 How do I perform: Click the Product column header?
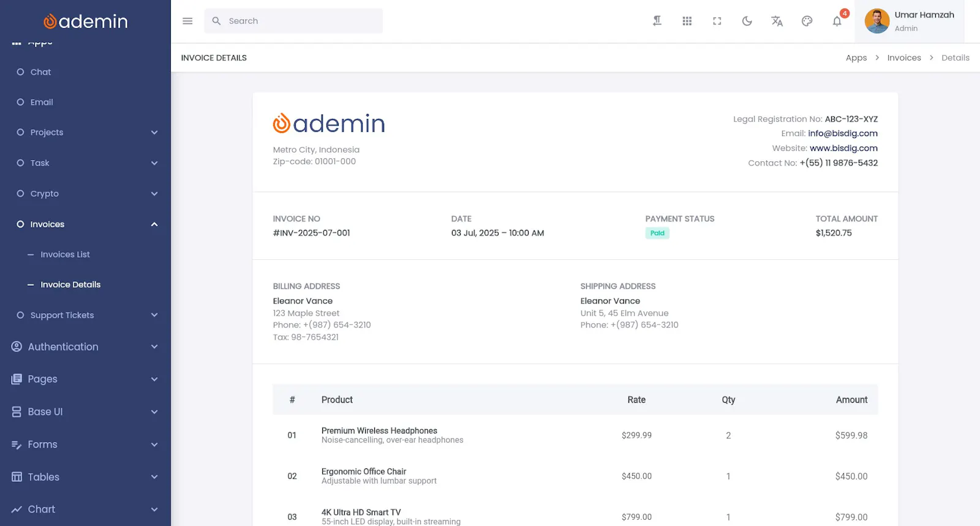coord(337,400)
